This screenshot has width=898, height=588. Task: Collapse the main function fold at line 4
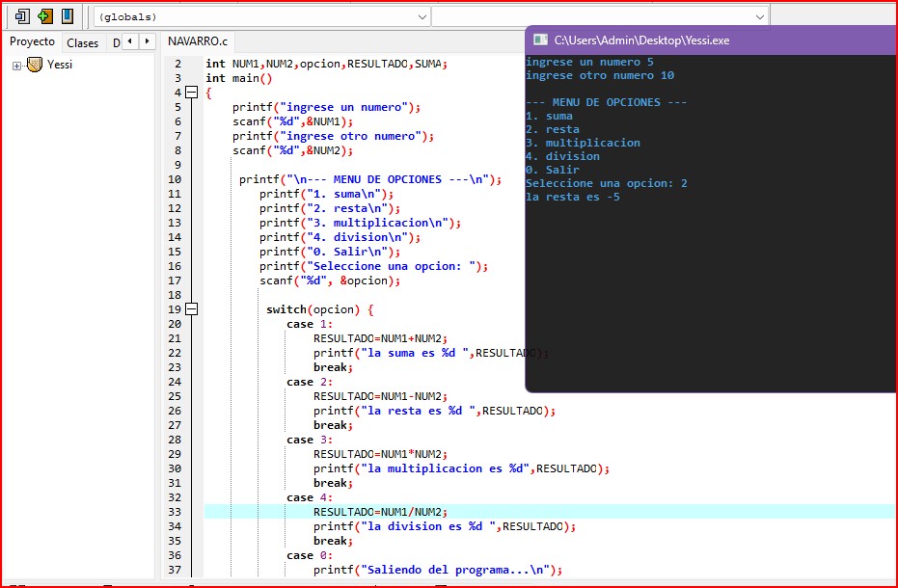coord(191,93)
